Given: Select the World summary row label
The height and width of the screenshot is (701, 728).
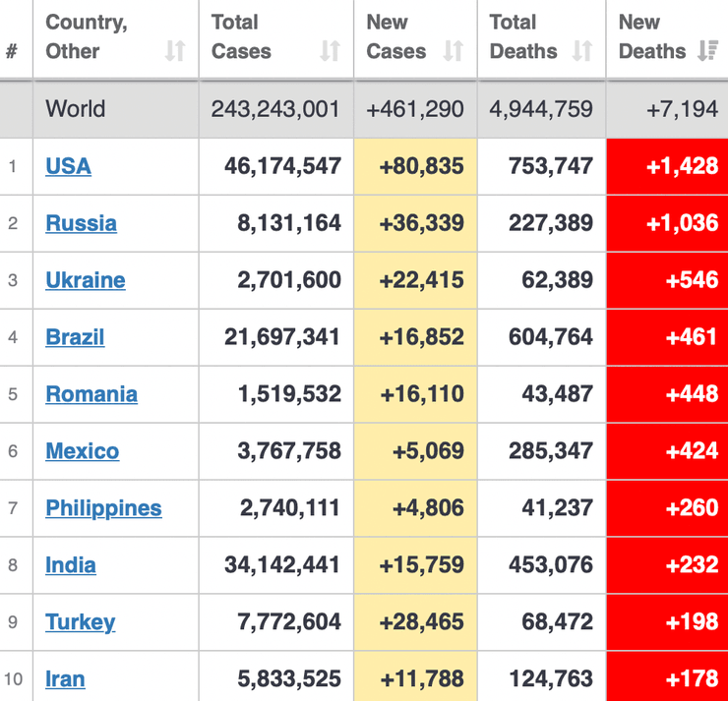Looking at the screenshot, I should pos(75,109).
